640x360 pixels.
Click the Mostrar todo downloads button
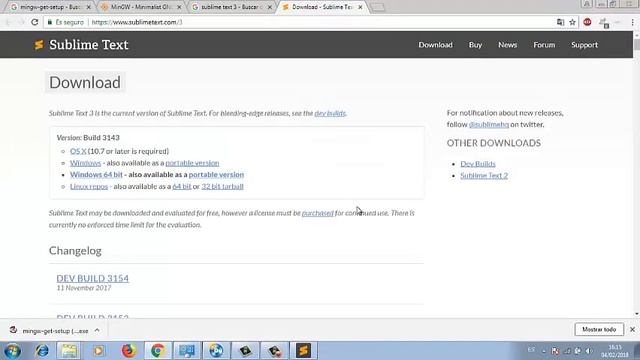599,329
